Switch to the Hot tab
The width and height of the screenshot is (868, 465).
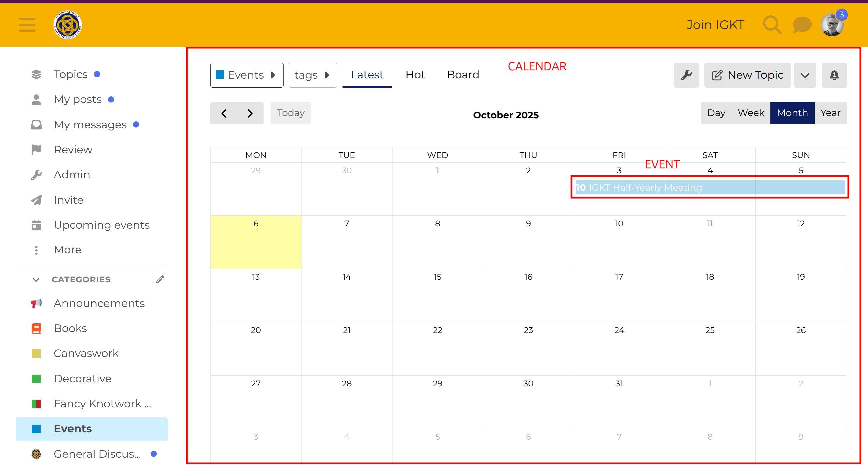click(x=415, y=75)
